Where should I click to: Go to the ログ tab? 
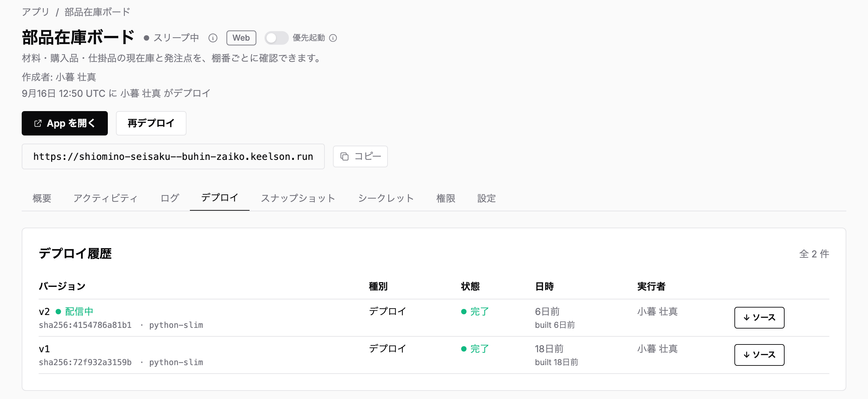(x=170, y=198)
